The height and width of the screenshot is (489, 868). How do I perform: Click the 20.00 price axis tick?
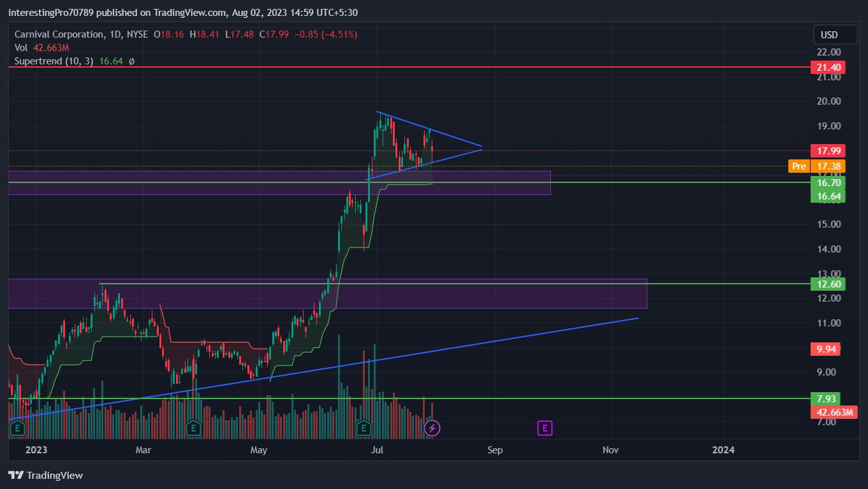click(828, 101)
